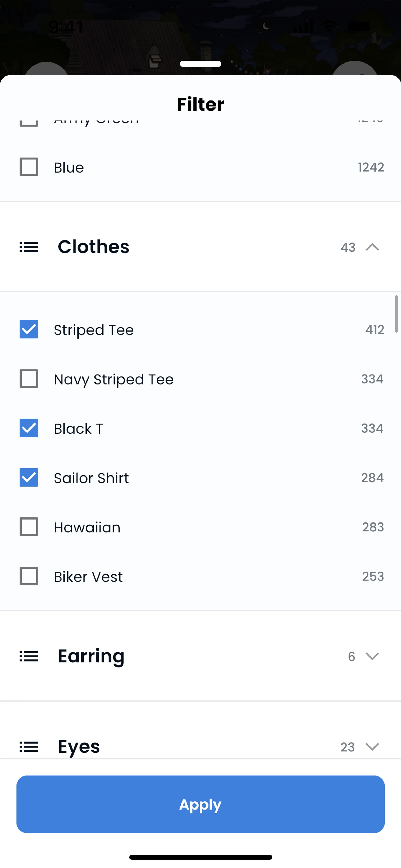Select the Blue color checkbox
This screenshot has width=401, height=868.
29,167
